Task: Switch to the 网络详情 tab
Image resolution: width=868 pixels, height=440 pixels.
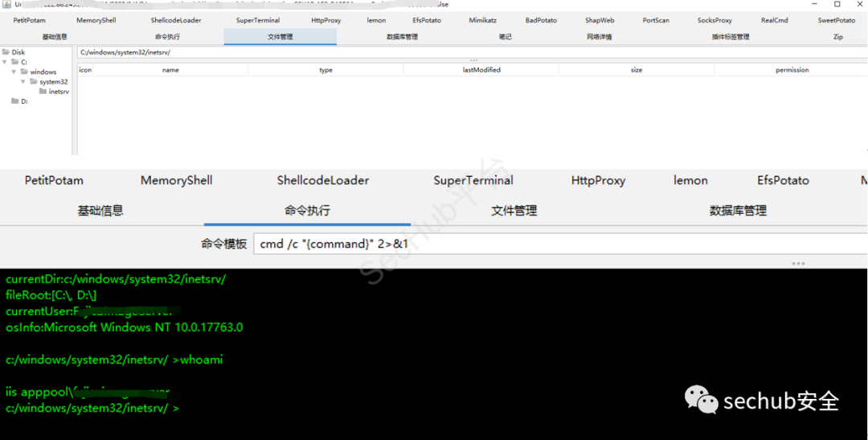Action: (599, 37)
